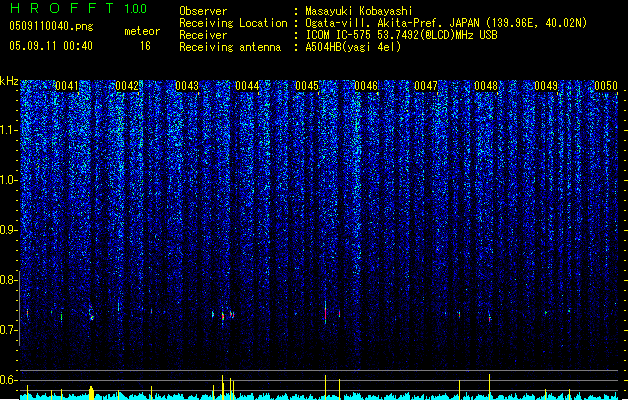Screen dimensions: 629x400
Task: Click the HROFFT 1.0.0 title text
Action: 79,8
